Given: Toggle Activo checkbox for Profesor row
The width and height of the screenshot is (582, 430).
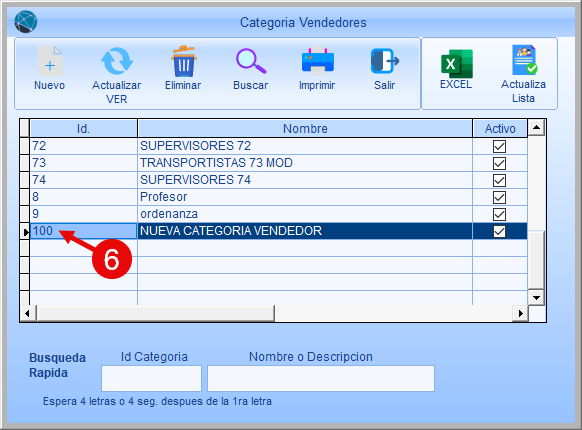Looking at the screenshot, I should [x=499, y=197].
